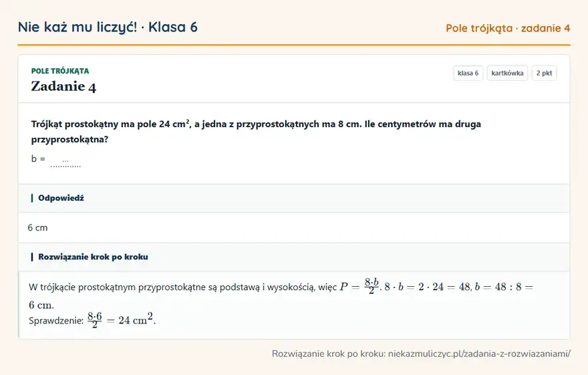Open the niekazmuliczyc.pl/zadania-z-rozwiazaniami/ link
Image resolution: width=588 pixels, height=375 pixels.
[x=479, y=354]
